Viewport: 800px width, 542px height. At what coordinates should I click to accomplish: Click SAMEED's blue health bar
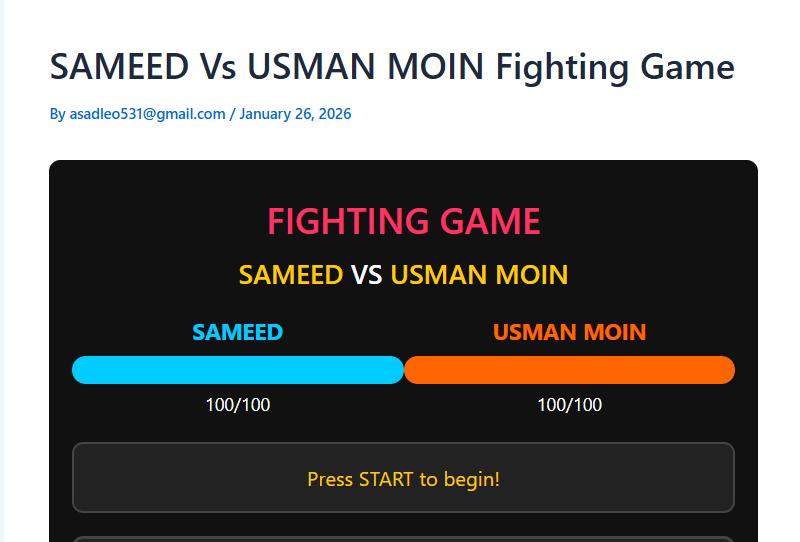238,370
